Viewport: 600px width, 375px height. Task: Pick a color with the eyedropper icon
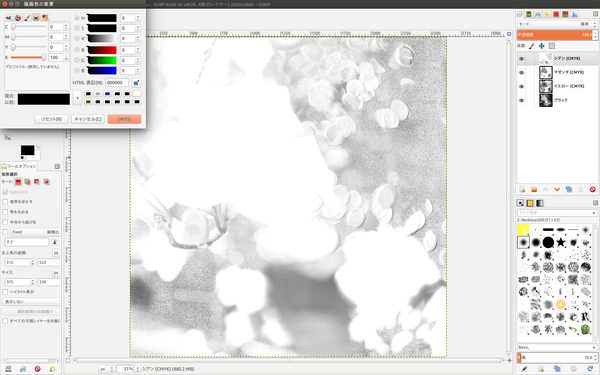point(136,83)
